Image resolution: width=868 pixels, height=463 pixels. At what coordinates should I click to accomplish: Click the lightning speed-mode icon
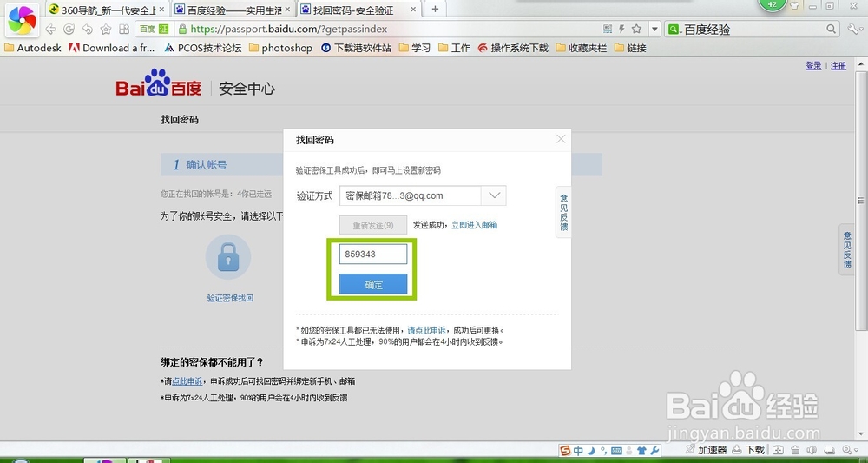(621, 29)
